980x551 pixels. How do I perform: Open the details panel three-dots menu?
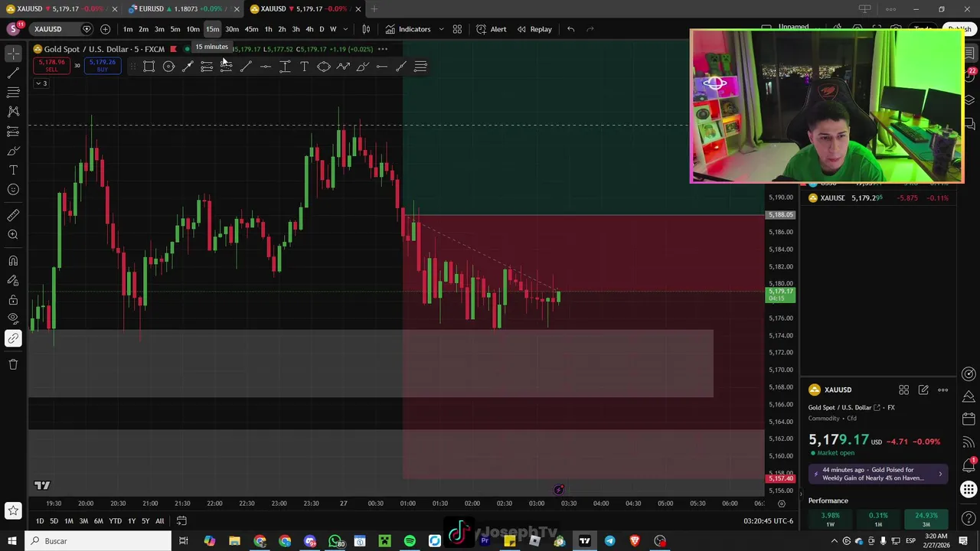942,390
